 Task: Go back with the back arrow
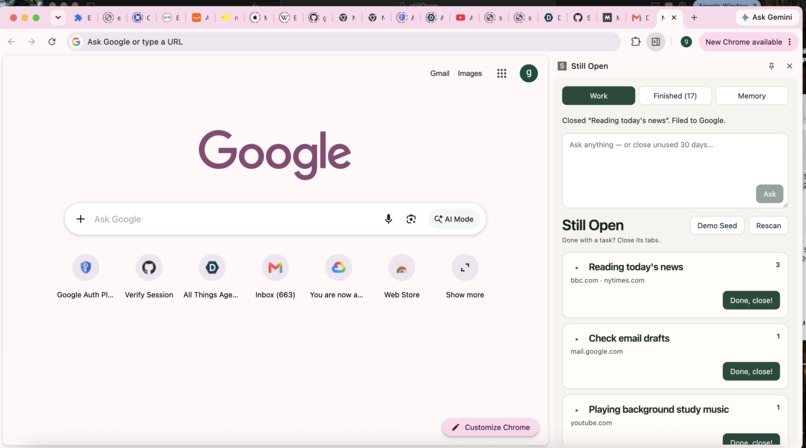click(12, 42)
